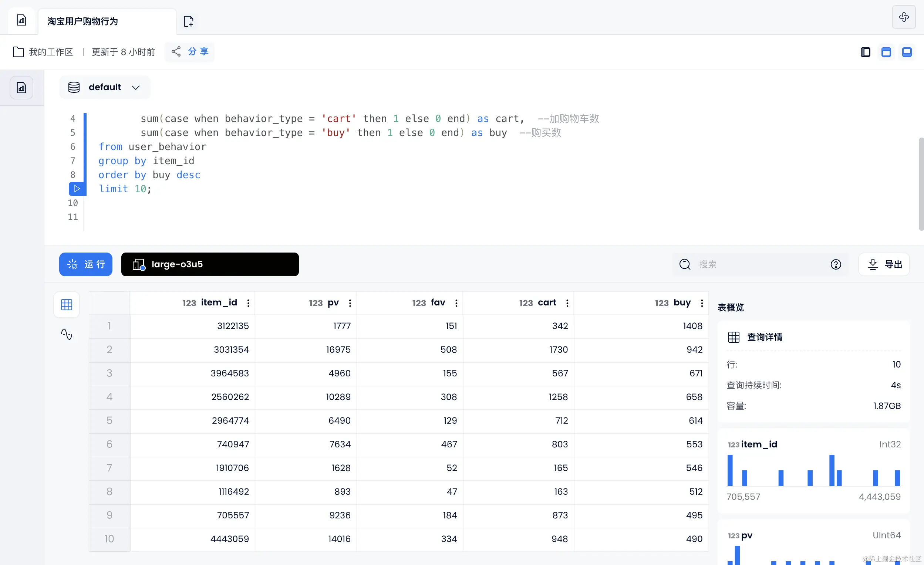Click the database cylinder icon beside default
Viewport: 924px width, 565px height.
(74, 87)
